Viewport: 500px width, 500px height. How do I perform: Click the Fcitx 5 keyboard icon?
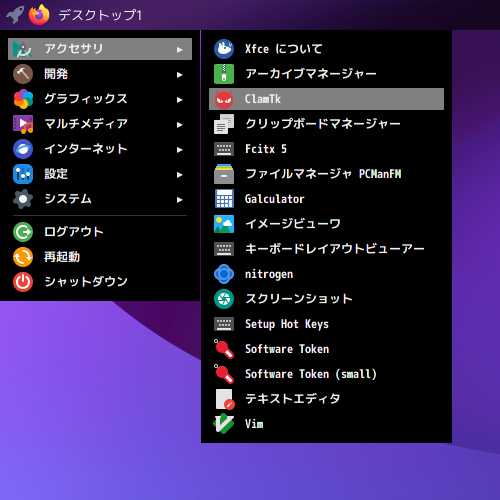[x=224, y=149]
